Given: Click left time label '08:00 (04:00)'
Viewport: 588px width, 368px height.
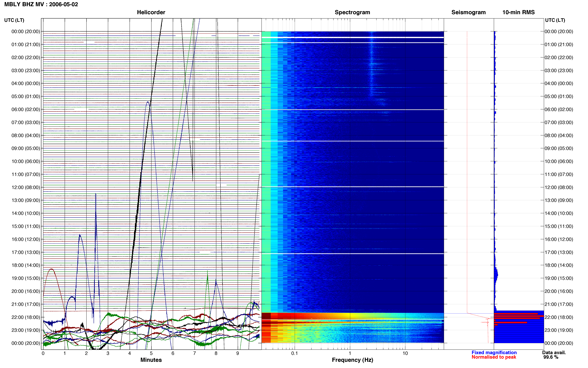Looking at the screenshot, I should 26,135.
